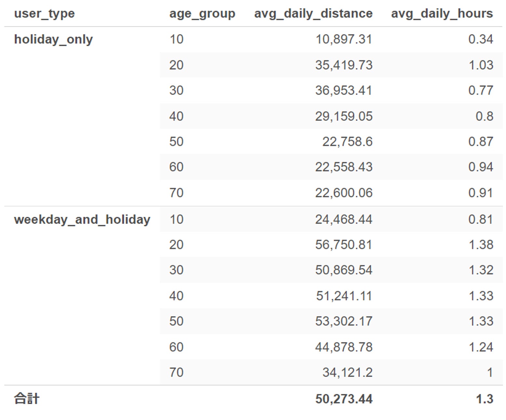Select the distance cell 10,897.31
Image resolution: width=506 pixels, height=420 pixels.
(x=343, y=39)
